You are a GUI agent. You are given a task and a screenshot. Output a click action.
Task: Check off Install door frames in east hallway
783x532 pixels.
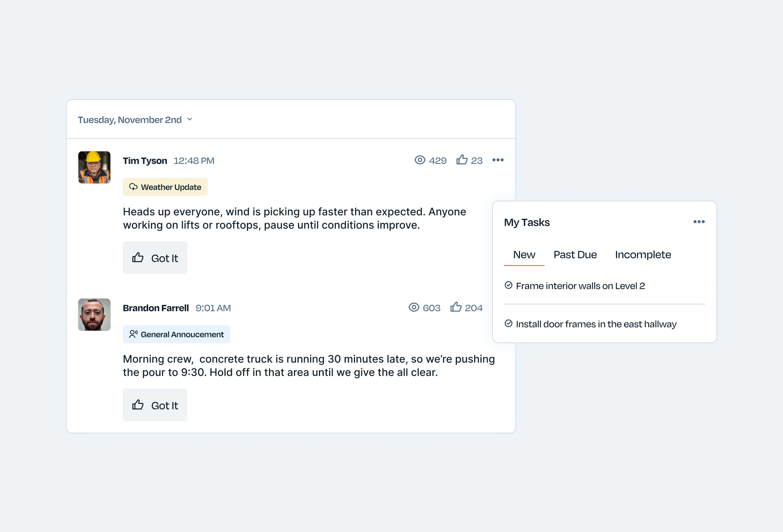(x=508, y=324)
